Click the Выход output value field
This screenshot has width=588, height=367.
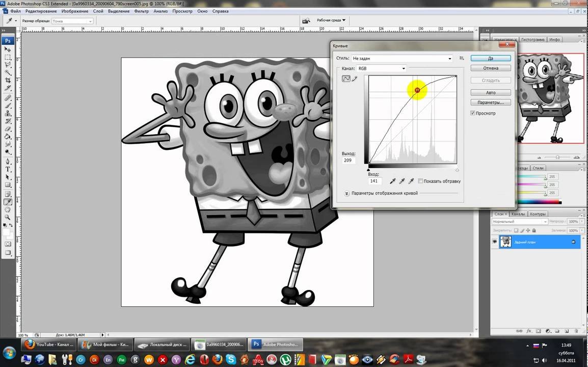click(349, 160)
